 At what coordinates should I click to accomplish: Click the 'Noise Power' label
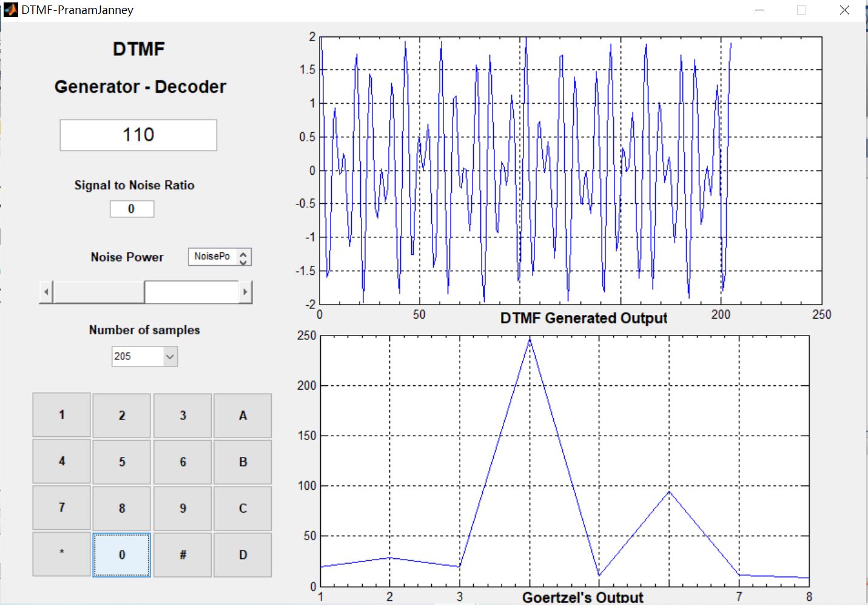pos(127,257)
